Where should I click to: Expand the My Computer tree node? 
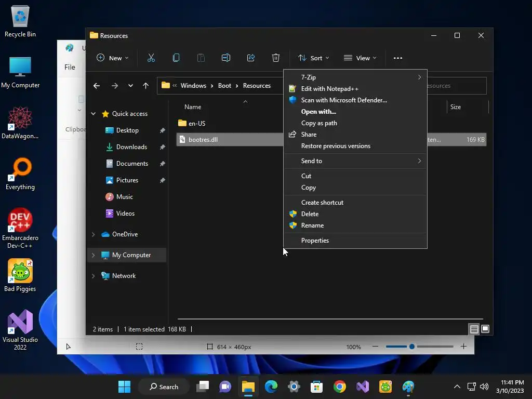click(94, 255)
